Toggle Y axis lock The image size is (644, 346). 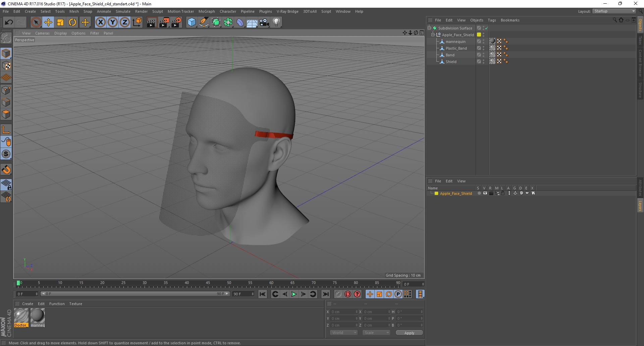pyautogui.click(x=113, y=22)
